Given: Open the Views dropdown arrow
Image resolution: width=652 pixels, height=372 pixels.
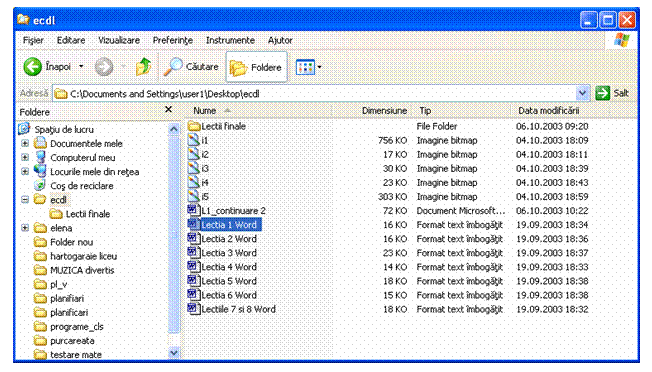Looking at the screenshot, I should 319,67.
